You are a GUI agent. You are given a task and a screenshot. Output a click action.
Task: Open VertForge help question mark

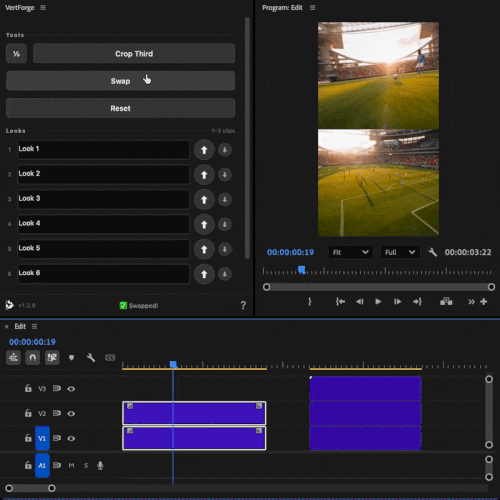click(243, 305)
